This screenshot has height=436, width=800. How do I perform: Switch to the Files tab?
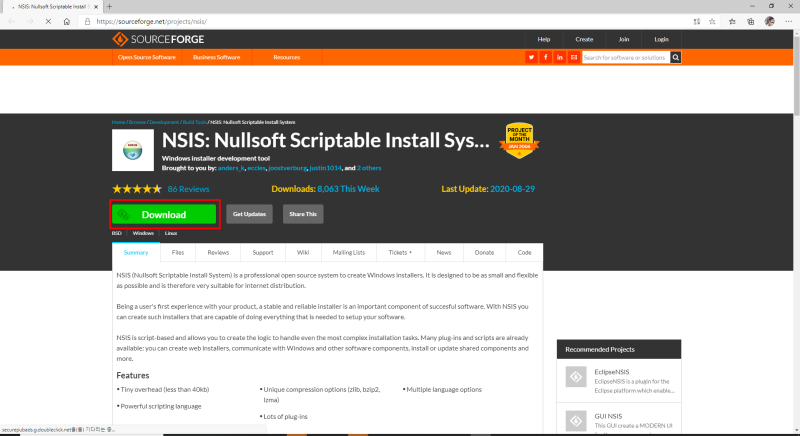178,252
